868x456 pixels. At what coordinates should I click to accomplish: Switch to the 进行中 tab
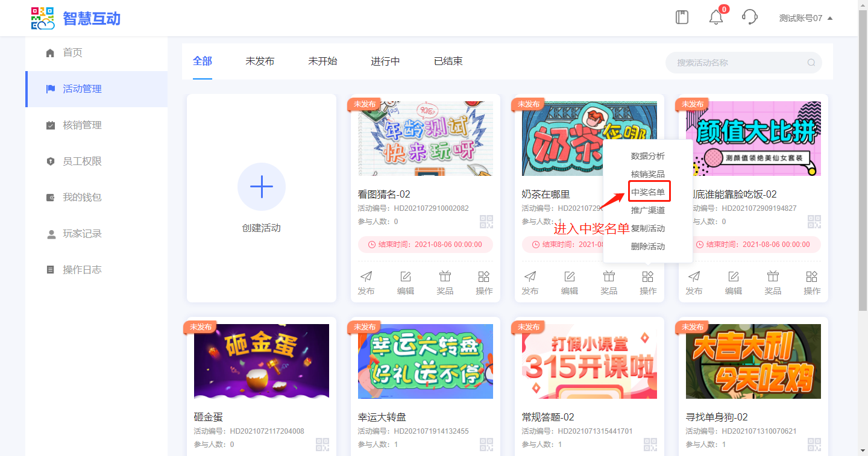click(x=385, y=61)
